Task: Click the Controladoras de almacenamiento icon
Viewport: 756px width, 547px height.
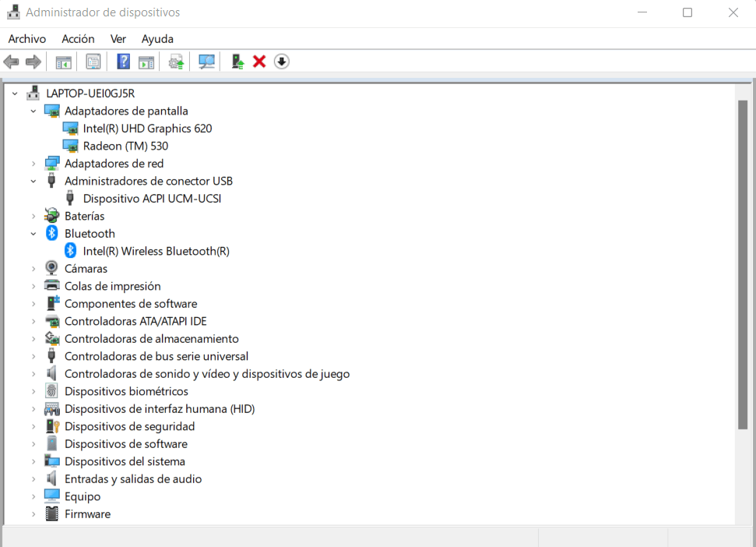Action: [x=51, y=338]
